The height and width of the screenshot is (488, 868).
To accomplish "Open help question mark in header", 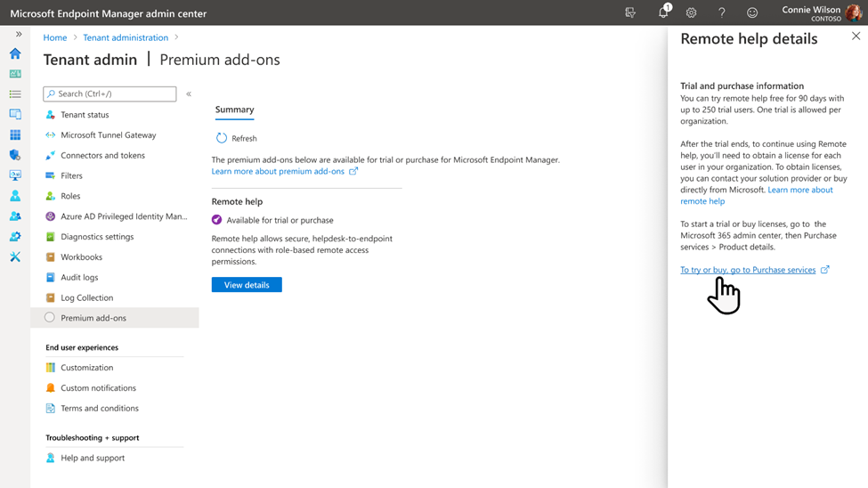I will pyautogui.click(x=722, y=12).
